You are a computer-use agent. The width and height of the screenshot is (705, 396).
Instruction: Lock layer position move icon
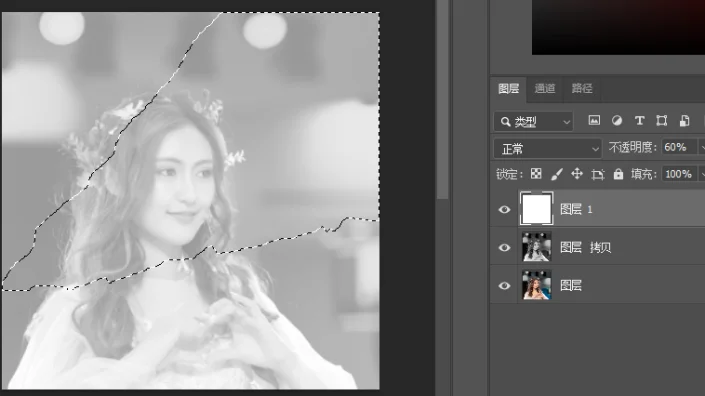tap(577, 174)
